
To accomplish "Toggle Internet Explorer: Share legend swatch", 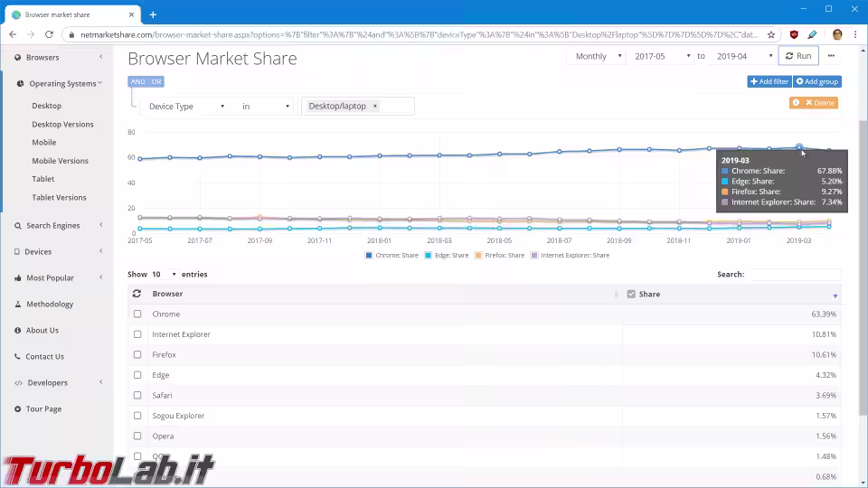I will pyautogui.click(x=534, y=256).
